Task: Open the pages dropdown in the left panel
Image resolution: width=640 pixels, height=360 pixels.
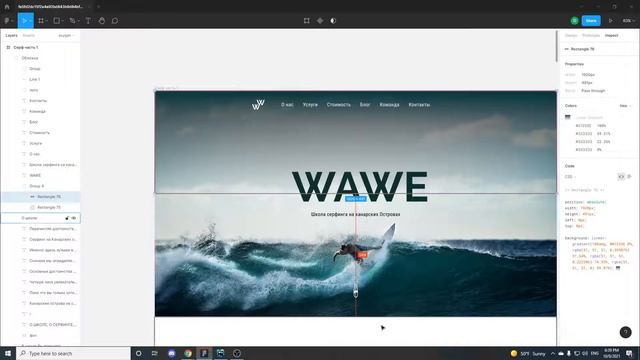Action: (66, 36)
